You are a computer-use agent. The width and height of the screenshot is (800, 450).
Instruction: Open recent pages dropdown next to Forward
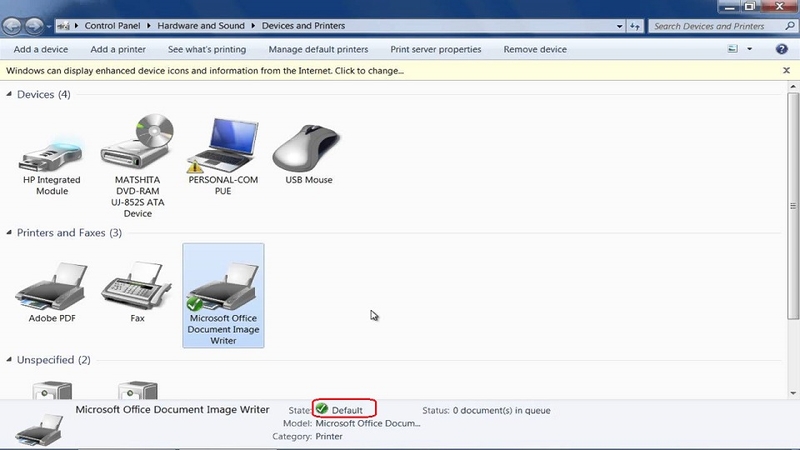[x=48, y=26]
